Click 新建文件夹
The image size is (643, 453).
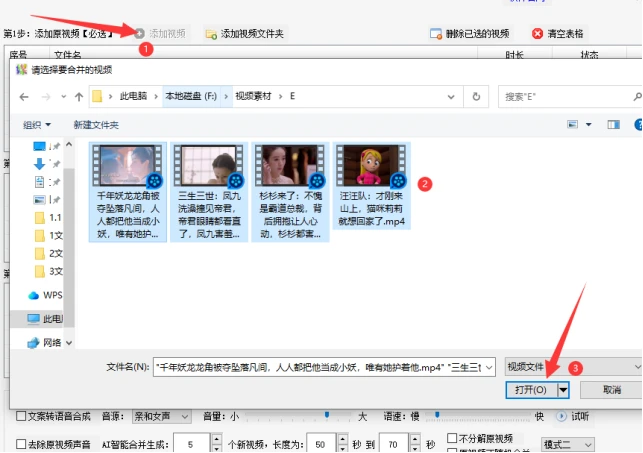click(x=96, y=125)
